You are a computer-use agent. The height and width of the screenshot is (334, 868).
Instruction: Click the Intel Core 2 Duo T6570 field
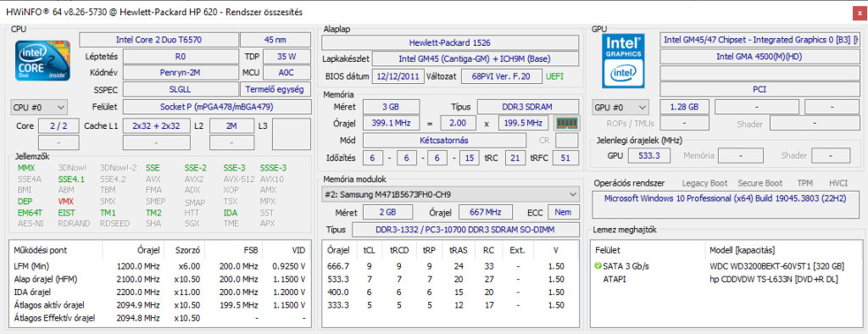159,40
